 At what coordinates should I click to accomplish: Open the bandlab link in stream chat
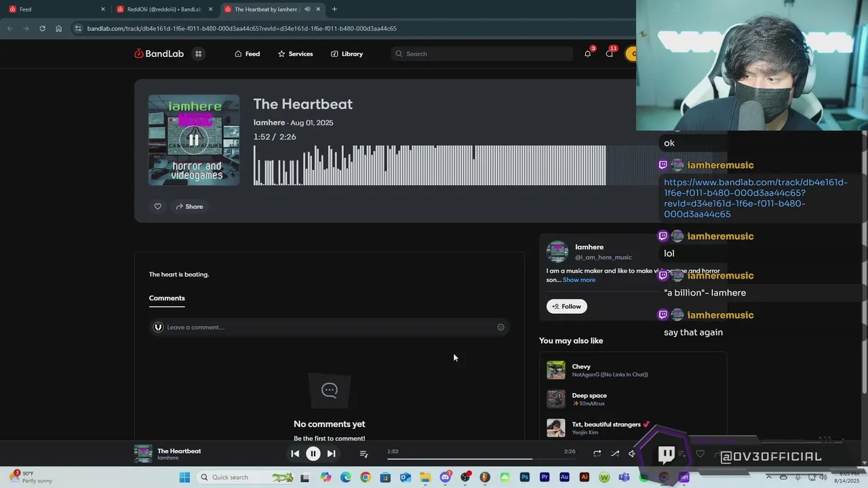[755, 198]
